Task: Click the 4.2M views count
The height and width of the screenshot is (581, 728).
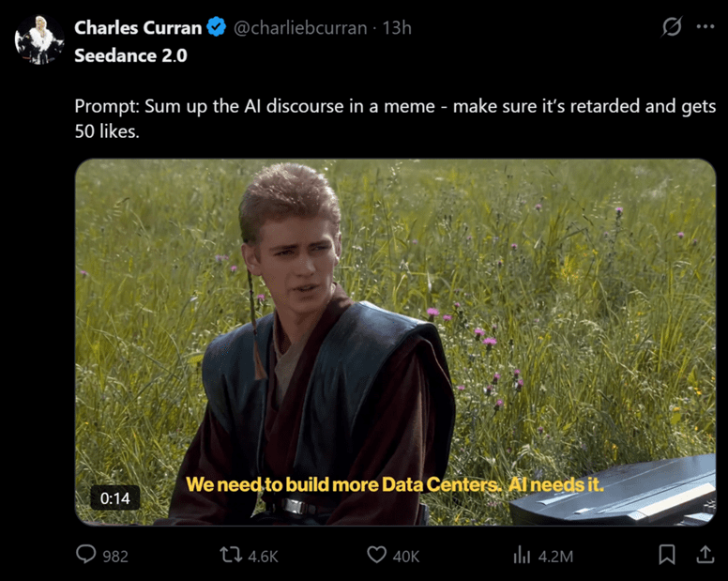Action: [555, 557]
